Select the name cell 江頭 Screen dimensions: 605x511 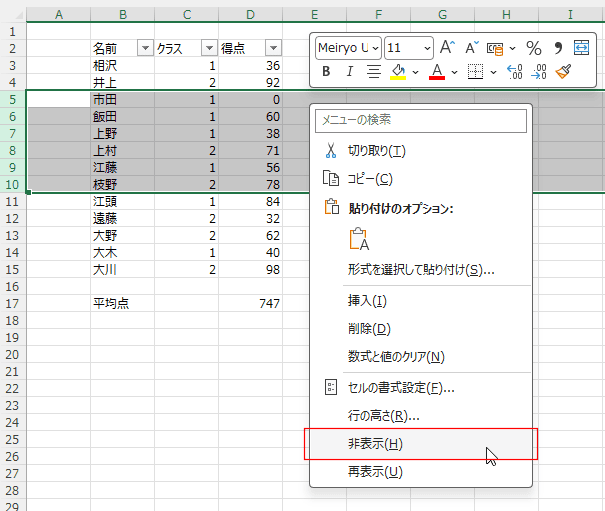click(x=123, y=201)
